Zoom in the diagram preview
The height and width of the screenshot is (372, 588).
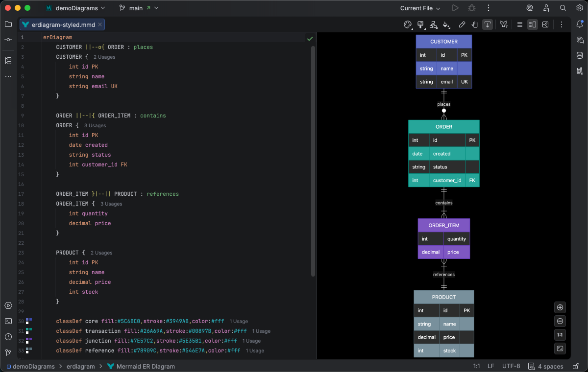(561, 307)
